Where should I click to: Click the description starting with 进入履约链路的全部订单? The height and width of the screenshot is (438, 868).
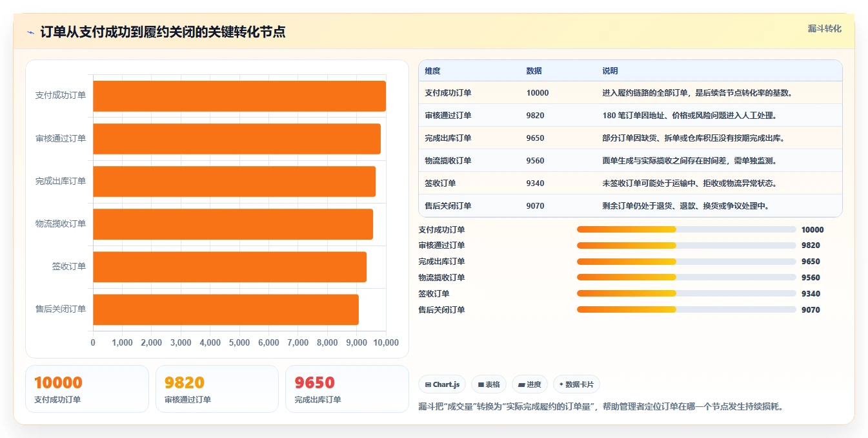click(x=697, y=93)
